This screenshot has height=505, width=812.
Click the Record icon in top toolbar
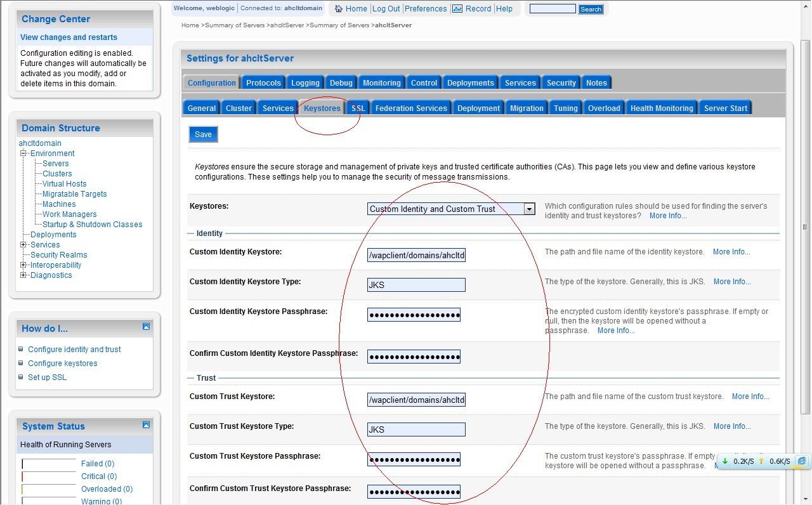[x=457, y=9]
